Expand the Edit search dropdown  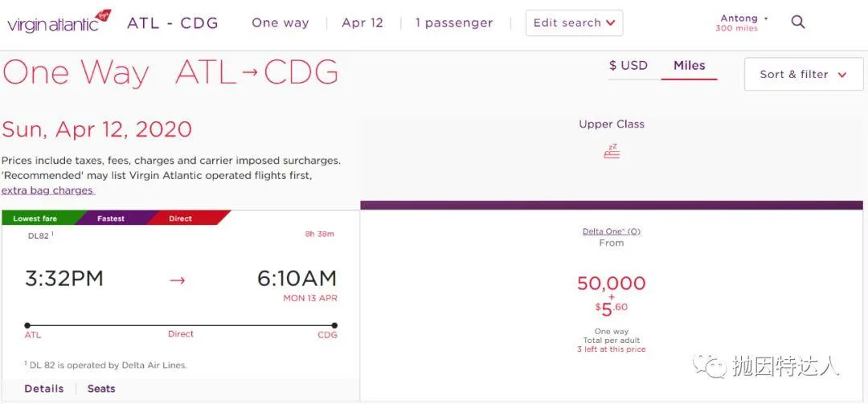574,23
